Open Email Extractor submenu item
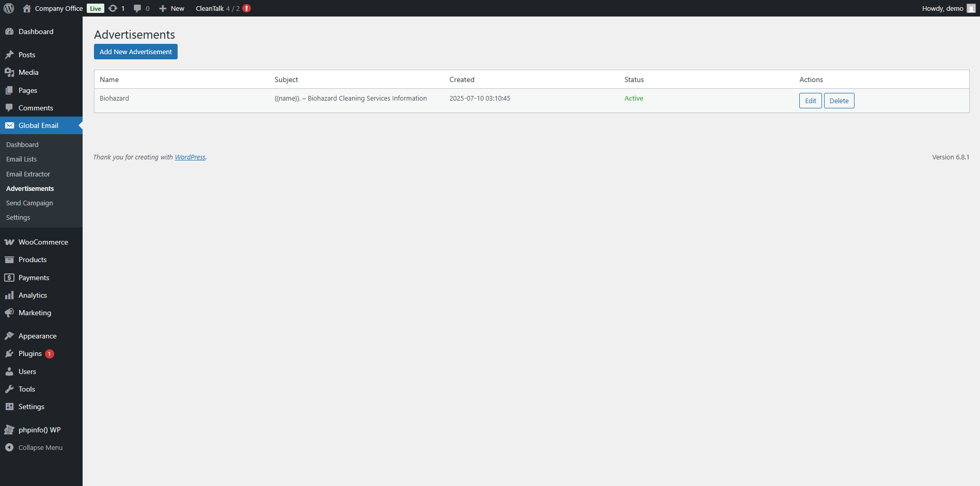The width and height of the screenshot is (980, 486). [28, 174]
